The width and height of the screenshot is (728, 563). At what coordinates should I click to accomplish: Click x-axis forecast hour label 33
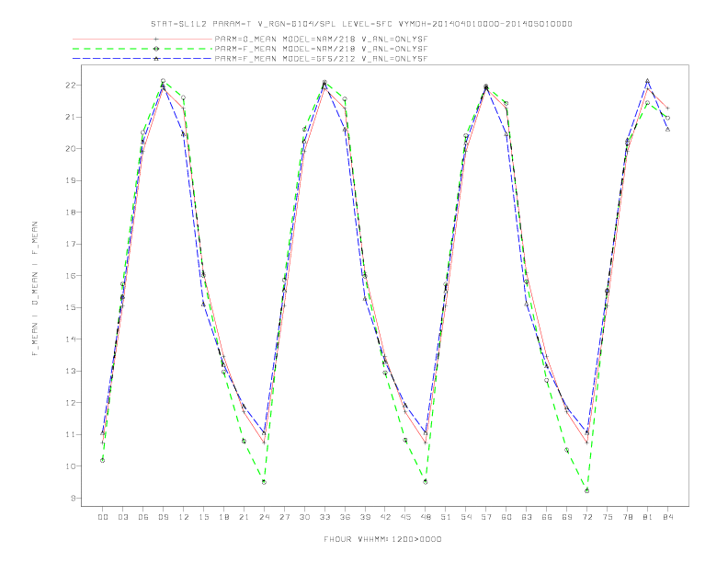[x=324, y=517]
